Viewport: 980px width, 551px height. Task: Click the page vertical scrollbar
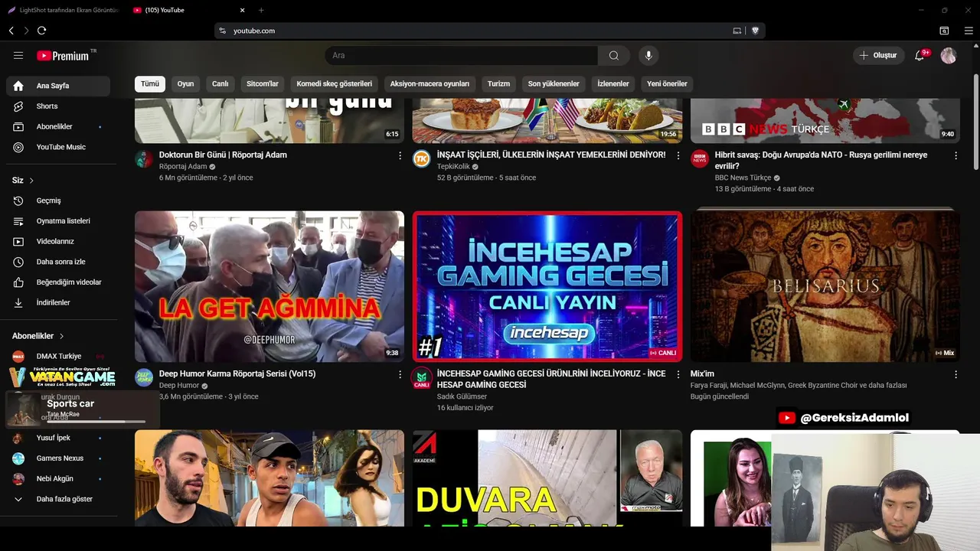point(976,122)
